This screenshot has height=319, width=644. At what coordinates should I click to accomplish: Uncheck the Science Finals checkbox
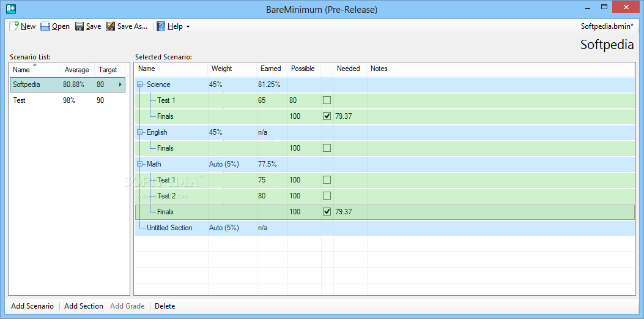tap(327, 116)
